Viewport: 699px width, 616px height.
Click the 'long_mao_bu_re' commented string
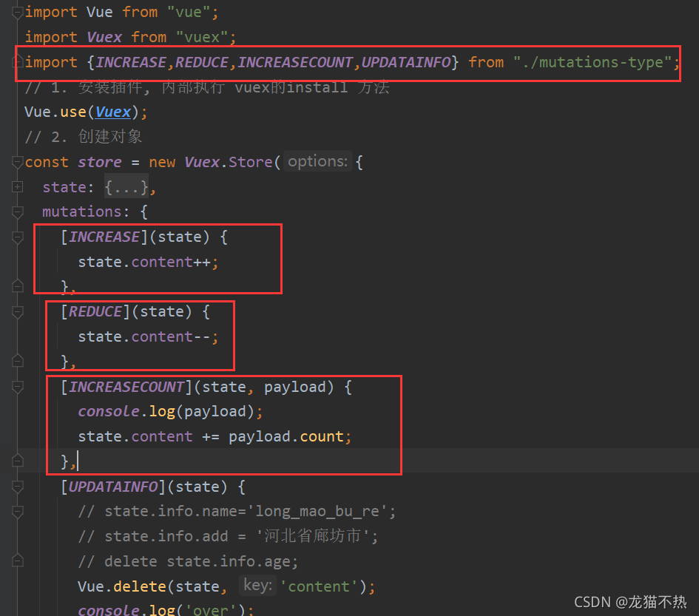click(x=317, y=511)
